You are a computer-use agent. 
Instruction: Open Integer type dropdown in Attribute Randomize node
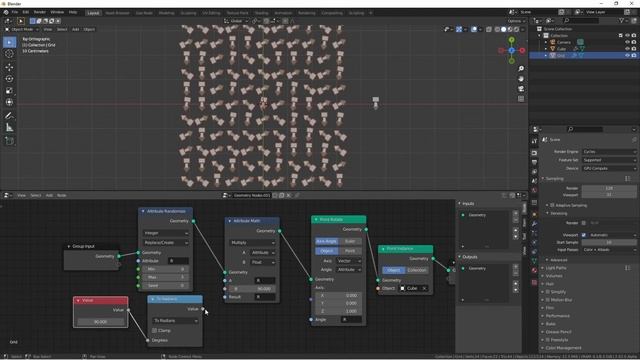(x=166, y=233)
